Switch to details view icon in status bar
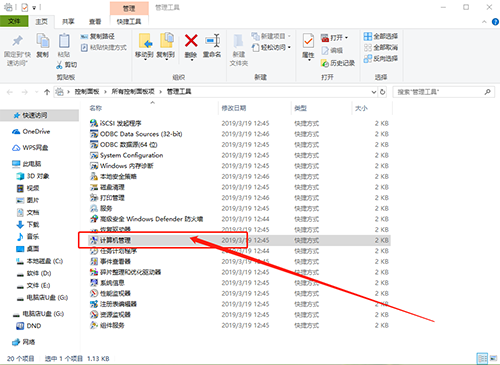Viewport: 500px width, 365px height. (x=482, y=358)
